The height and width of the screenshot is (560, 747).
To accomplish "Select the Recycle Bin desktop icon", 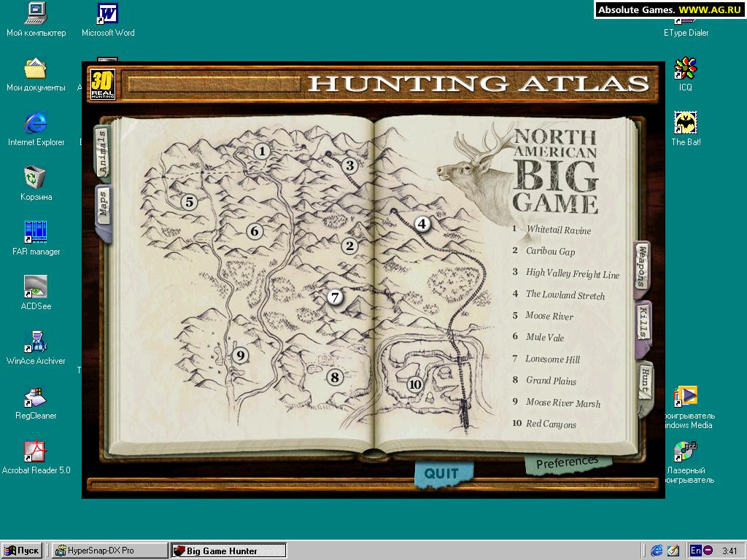I will click(x=36, y=184).
